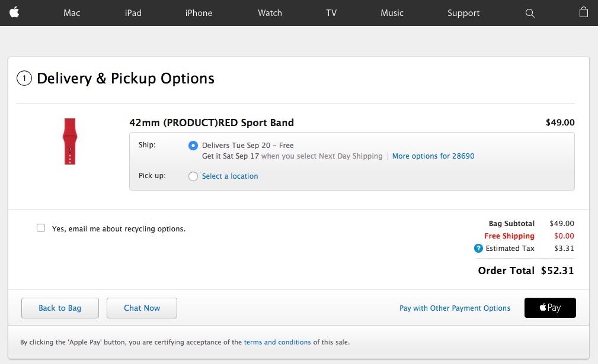Viewport: 598px width, 364px height.
Task: Open the Mac menu
Action: coord(72,13)
